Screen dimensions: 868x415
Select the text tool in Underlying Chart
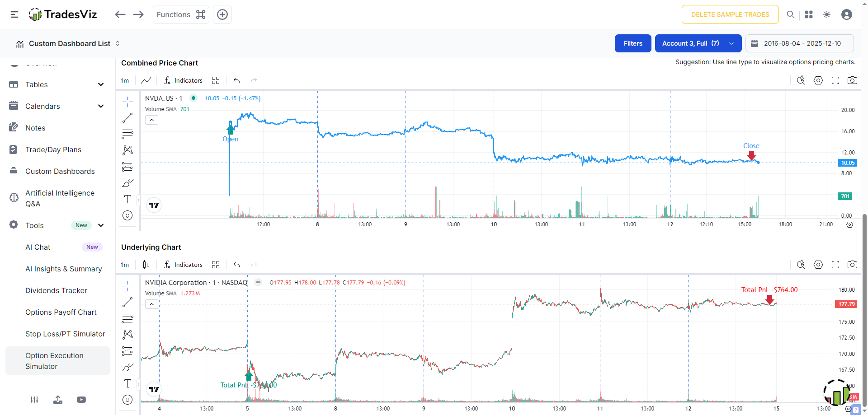pos(127,383)
